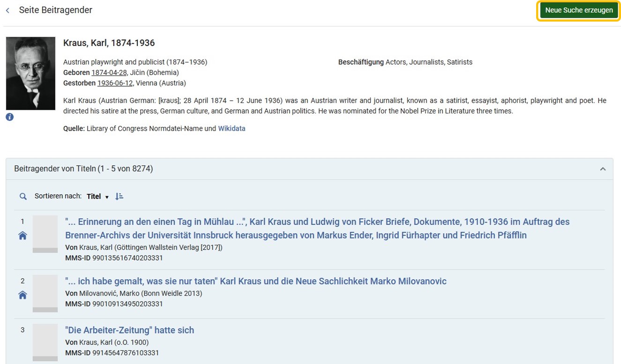This screenshot has width=621, height=364.
Task: Open the Wikidata source link
Action: (x=232, y=128)
